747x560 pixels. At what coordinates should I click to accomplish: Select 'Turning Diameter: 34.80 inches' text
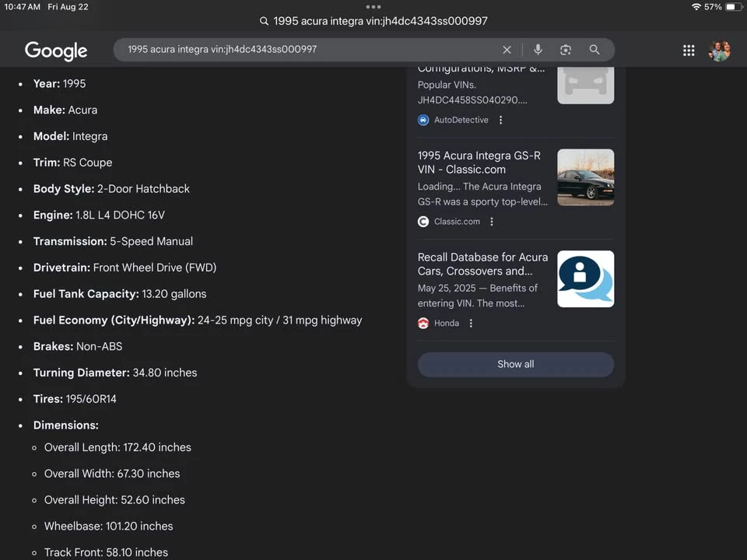point(115,373)
